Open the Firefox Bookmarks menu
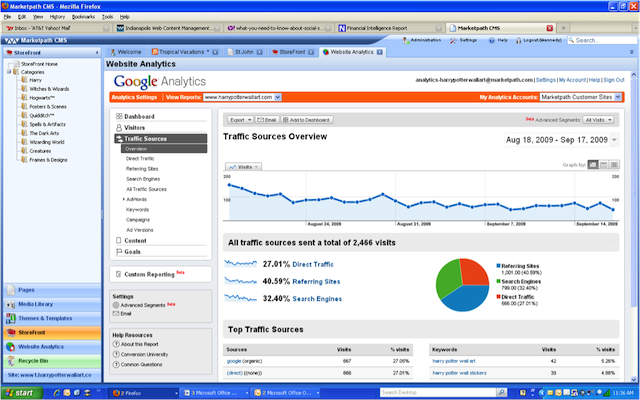The image size is (640, 400). pos(83,17)
